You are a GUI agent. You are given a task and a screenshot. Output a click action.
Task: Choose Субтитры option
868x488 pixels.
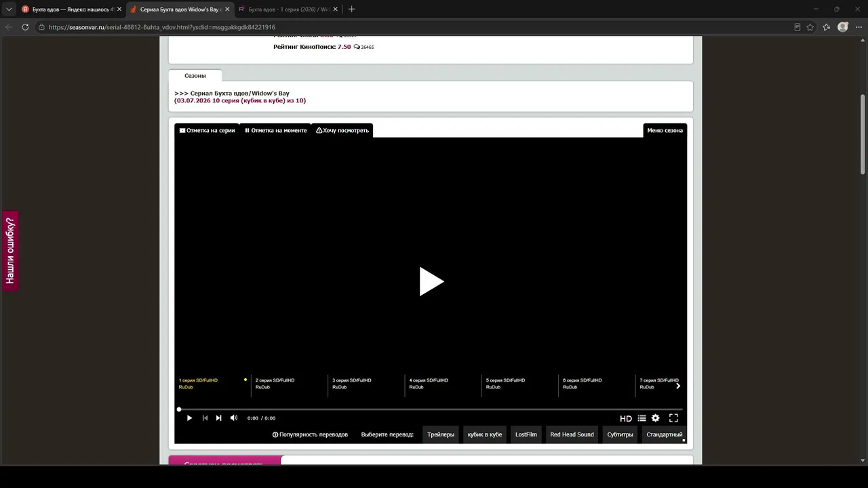coord(620,434)
